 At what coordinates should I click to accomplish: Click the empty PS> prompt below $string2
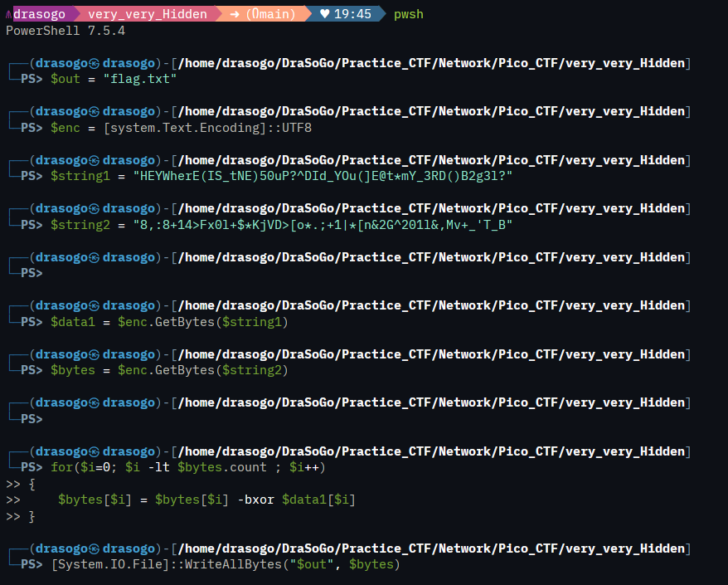pyautogui.click(x=32, y=273)
